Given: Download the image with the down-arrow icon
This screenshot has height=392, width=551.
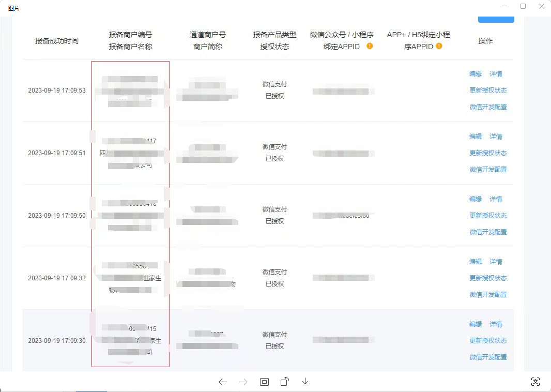Looking at the screenshot, I should 305,382.
